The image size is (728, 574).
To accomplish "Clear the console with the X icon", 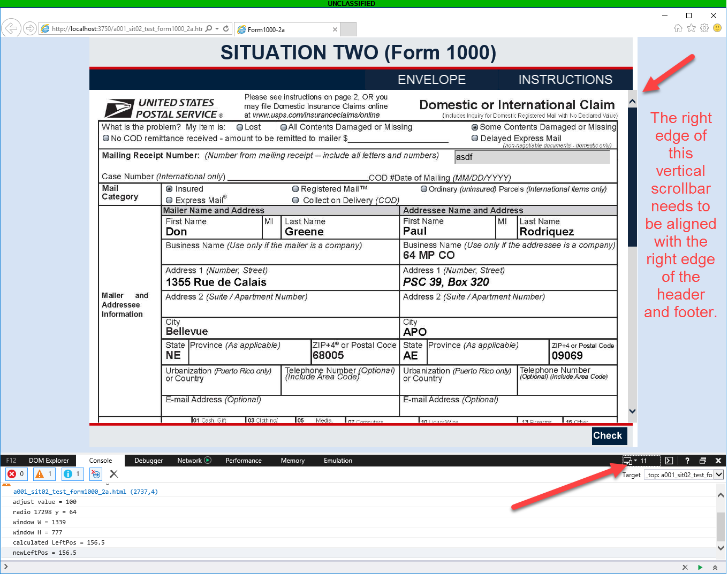I will (113, 474).
